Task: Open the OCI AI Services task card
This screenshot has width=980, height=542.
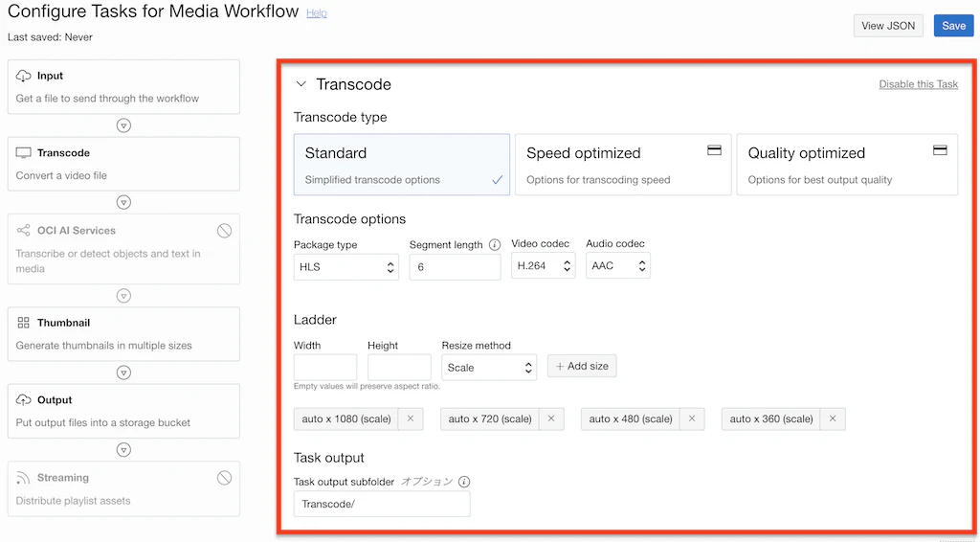Action: point(123,249)
